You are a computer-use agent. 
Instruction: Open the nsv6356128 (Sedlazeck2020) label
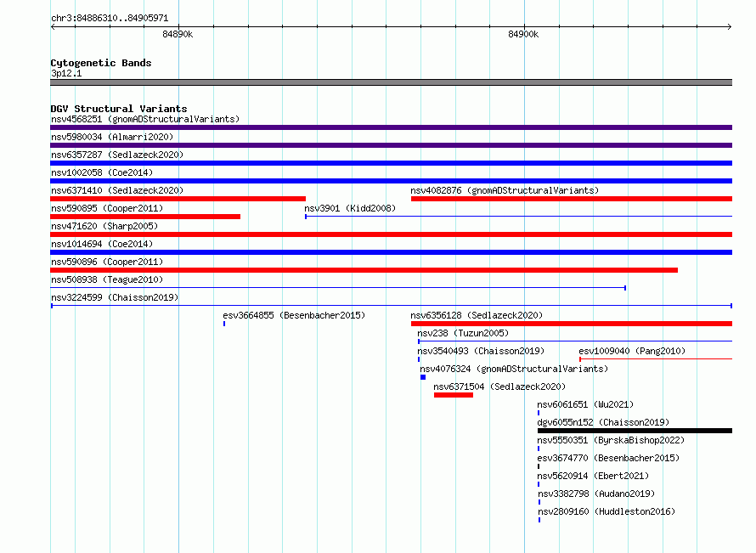coord(477,315)
